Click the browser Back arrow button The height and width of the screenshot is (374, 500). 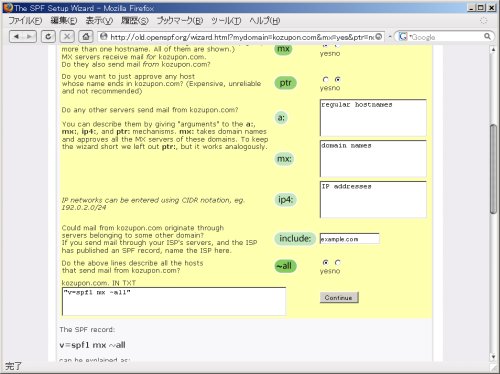click(16, 37)
